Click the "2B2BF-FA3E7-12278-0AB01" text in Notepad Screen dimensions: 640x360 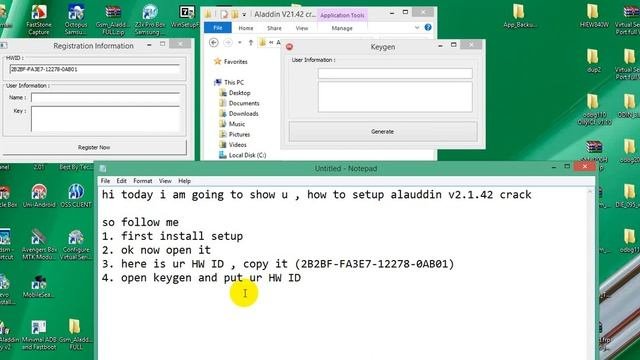tap(374, 264)
